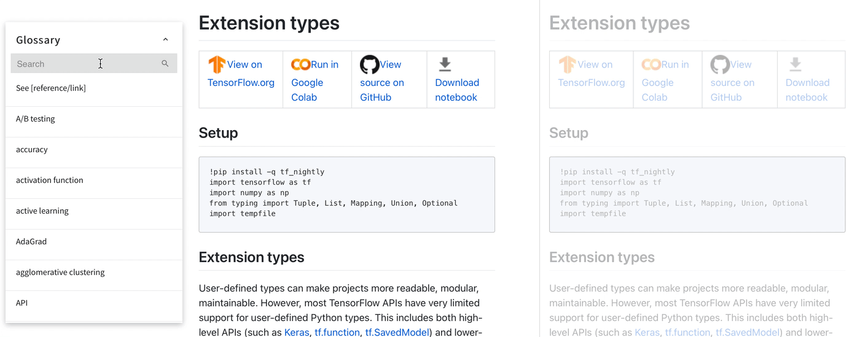
Task: Open the 'See [reference/link]' glossary entry
Action: 94,88
